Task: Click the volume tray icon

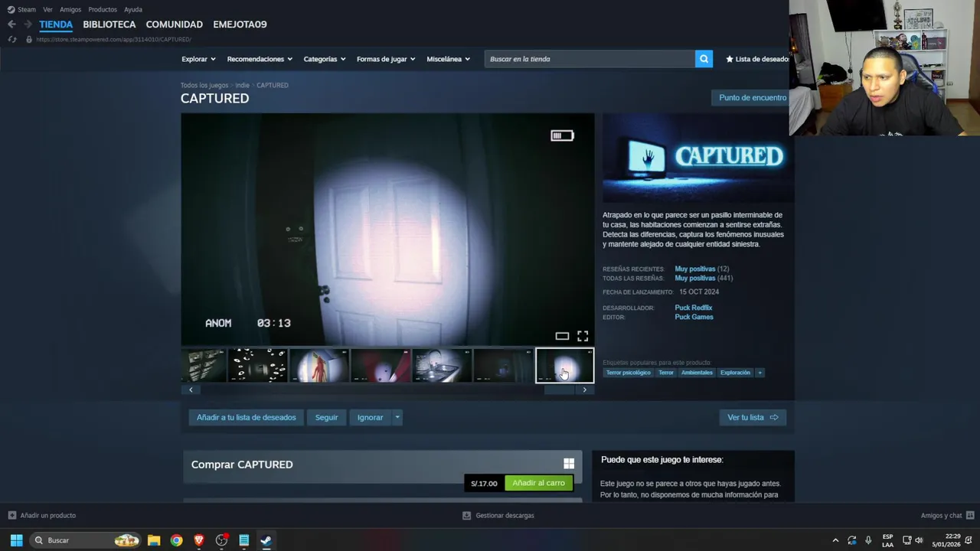Action: coord(919,540)
